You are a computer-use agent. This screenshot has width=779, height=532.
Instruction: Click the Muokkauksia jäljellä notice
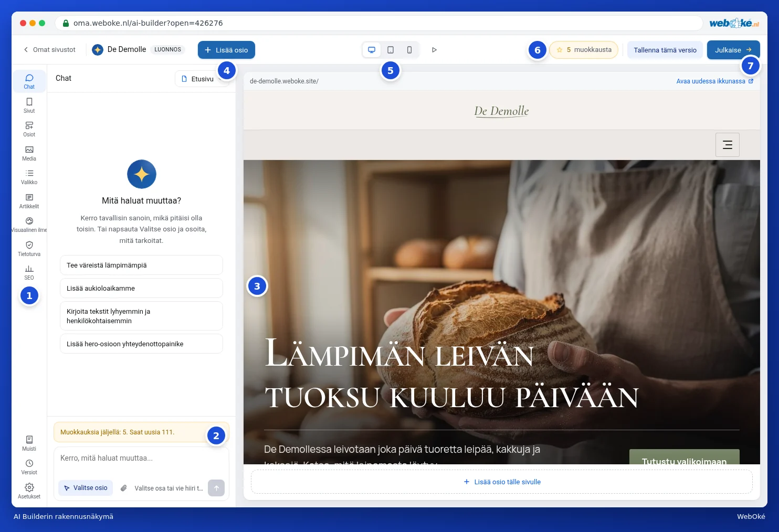(x=141, y=432)
